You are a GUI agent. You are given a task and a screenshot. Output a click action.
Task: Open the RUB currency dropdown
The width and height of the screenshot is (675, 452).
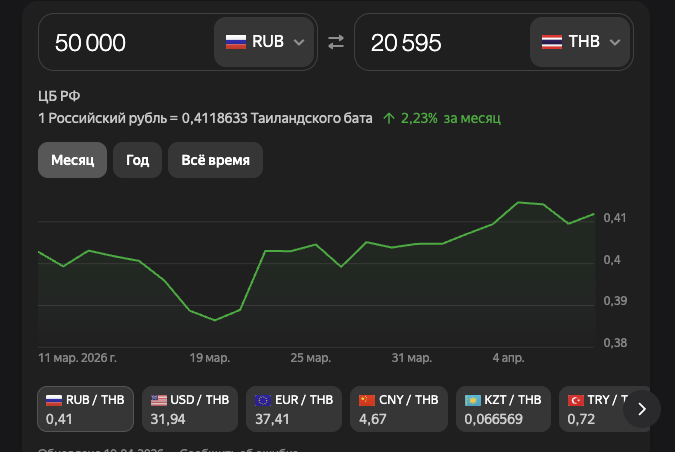[x=265, y=42]
